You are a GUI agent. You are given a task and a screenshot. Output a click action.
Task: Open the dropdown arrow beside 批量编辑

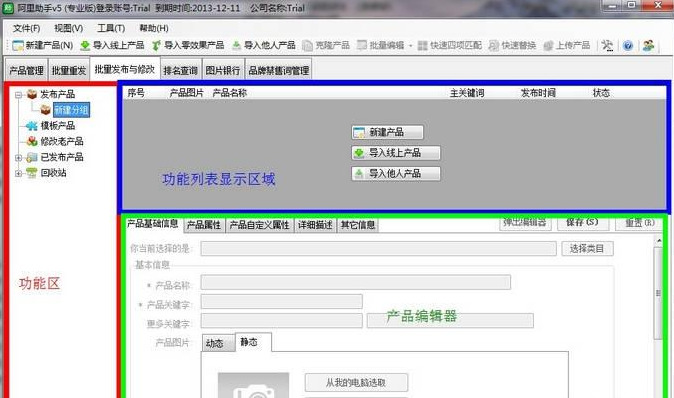point(411,46)
